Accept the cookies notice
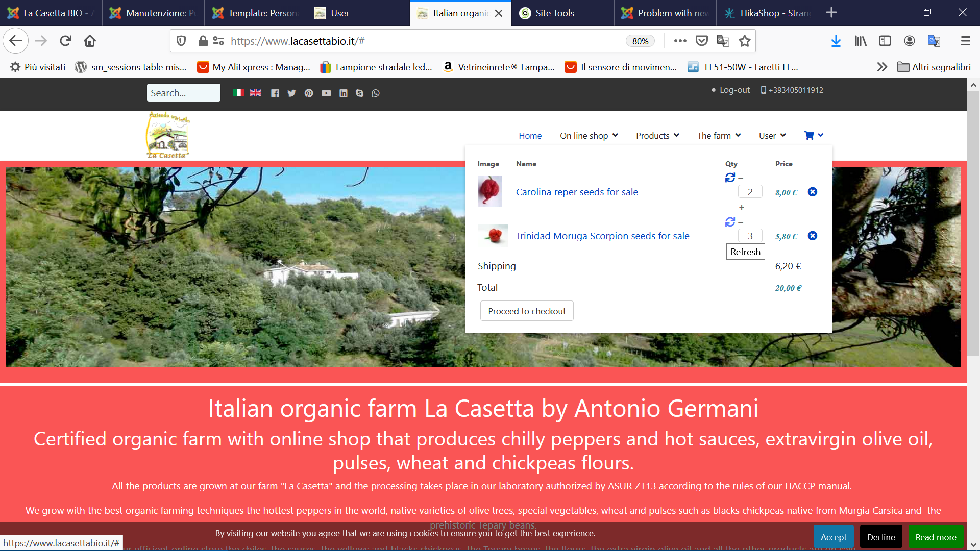The height and width of the screenshot is (551, 980). (x=833, y=537)
